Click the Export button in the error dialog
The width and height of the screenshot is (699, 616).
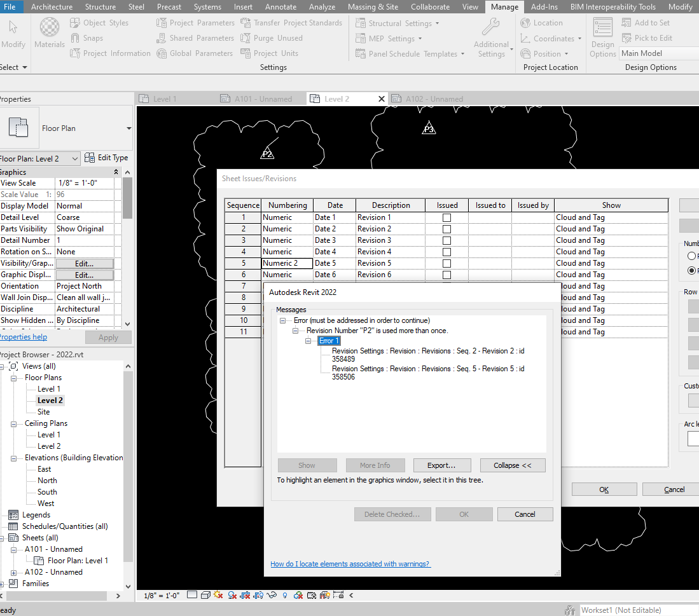tap(441, 465)
